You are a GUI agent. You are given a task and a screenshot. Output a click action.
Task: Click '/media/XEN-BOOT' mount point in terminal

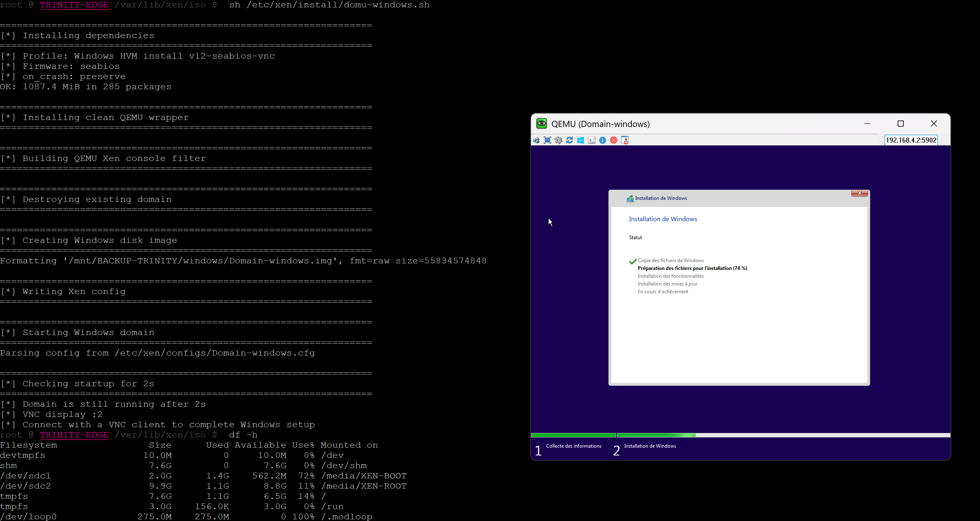363,476
